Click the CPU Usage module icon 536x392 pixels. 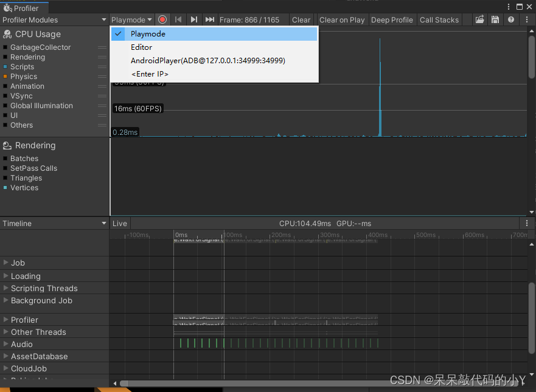[x=7, y=34]
